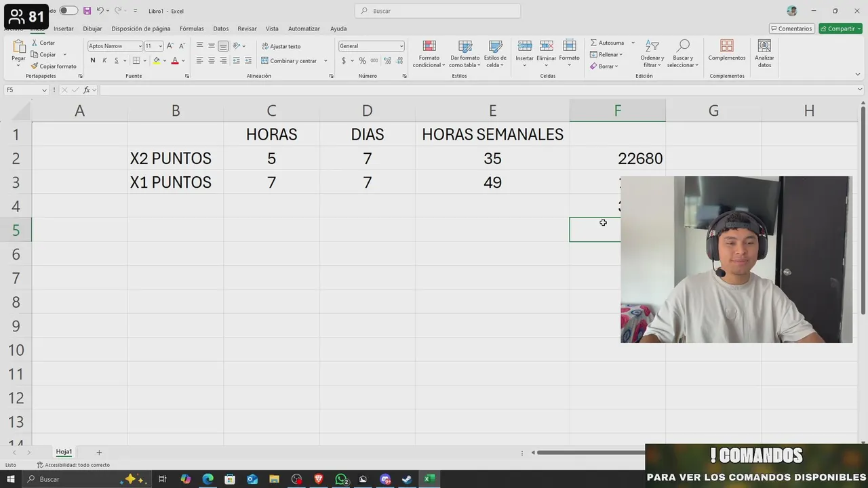Open Ordenar y filtrar menu
The height and width of the screenshot is (488, 868).
tap(652, 54)
